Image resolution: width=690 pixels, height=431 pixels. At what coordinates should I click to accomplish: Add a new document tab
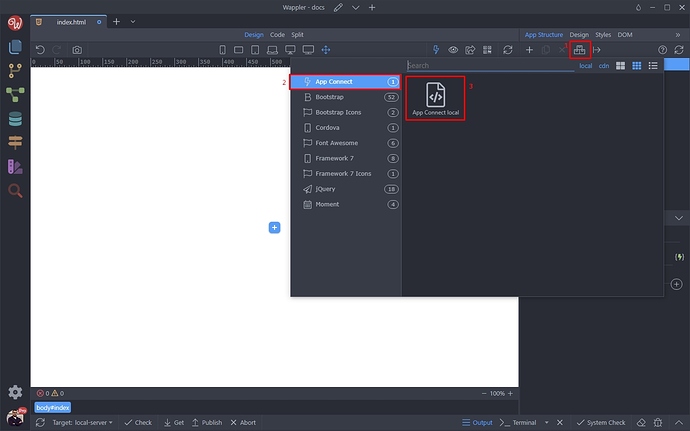click(116, 22)
